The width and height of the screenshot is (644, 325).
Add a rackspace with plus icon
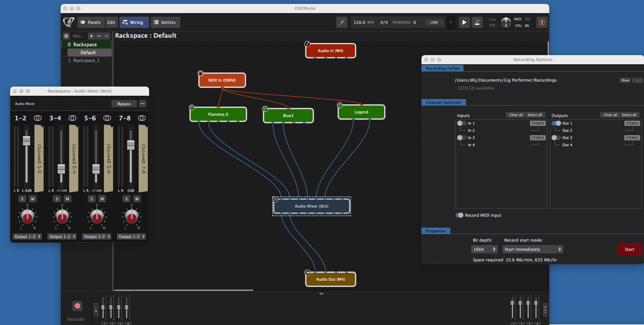[x=91, y=36]
